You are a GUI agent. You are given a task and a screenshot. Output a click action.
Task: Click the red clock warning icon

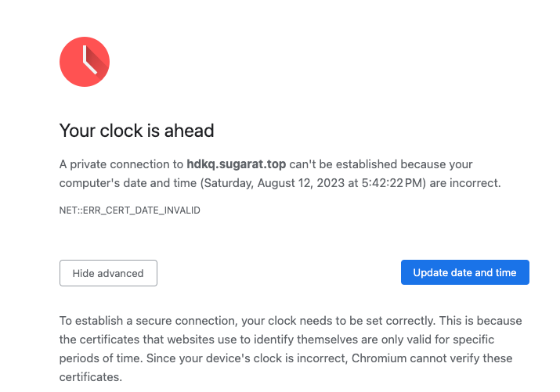[x=85, y=62]
